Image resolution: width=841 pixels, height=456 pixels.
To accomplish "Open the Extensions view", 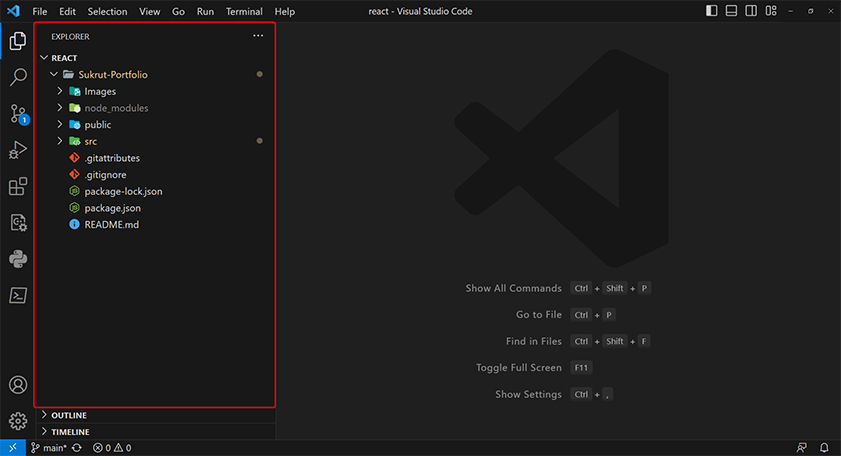I will click(17, 186).
